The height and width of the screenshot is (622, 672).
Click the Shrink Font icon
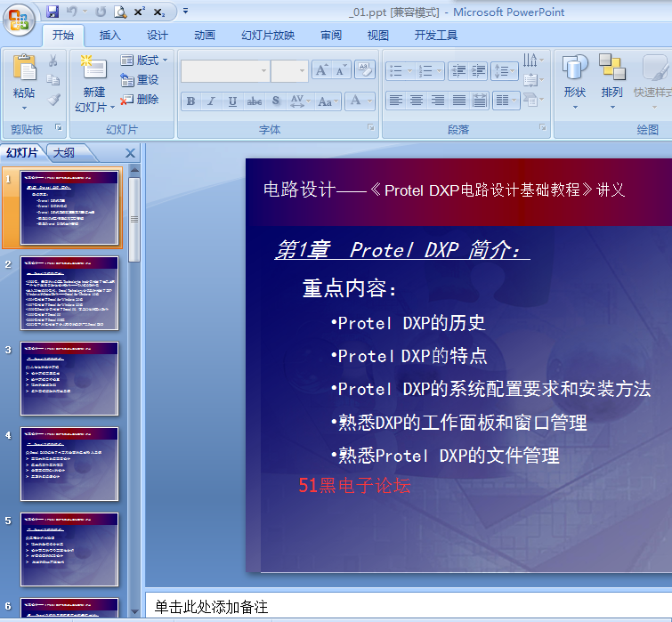click(341, 69)
